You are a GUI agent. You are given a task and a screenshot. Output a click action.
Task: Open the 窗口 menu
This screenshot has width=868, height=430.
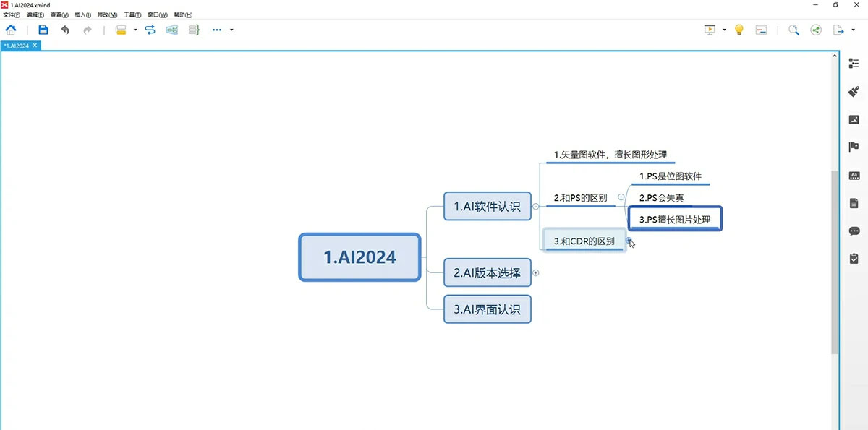pyautogui.click(x=157, y=14)
